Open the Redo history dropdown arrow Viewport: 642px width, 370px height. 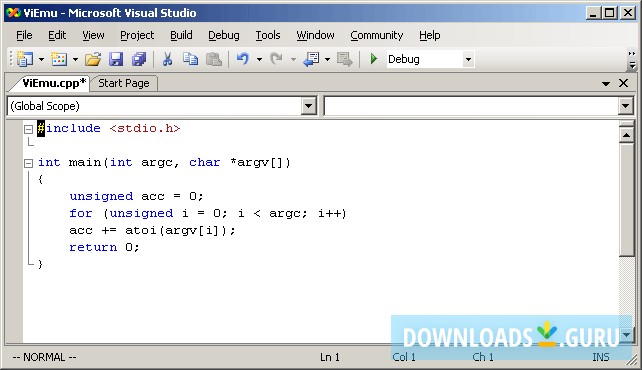pyautogui.click(x=293, y=59)
